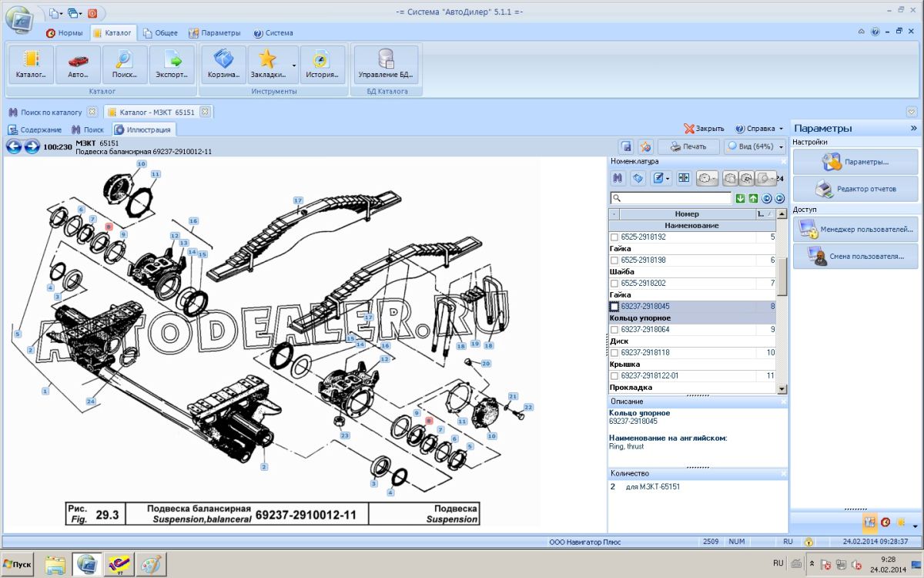Viewport: 924px width, 578px height.
Task: Open the file explorer from the taskbar
Action: click(x=55, y=565)
